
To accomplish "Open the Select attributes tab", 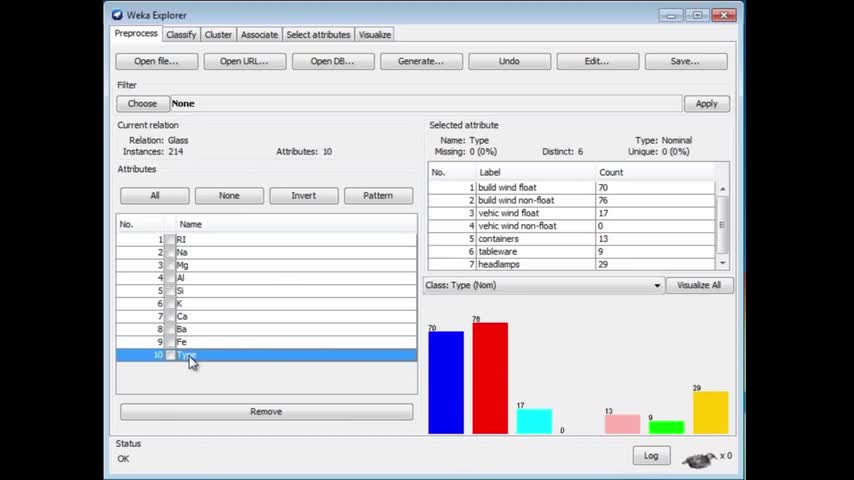I will tap(318, 34).
